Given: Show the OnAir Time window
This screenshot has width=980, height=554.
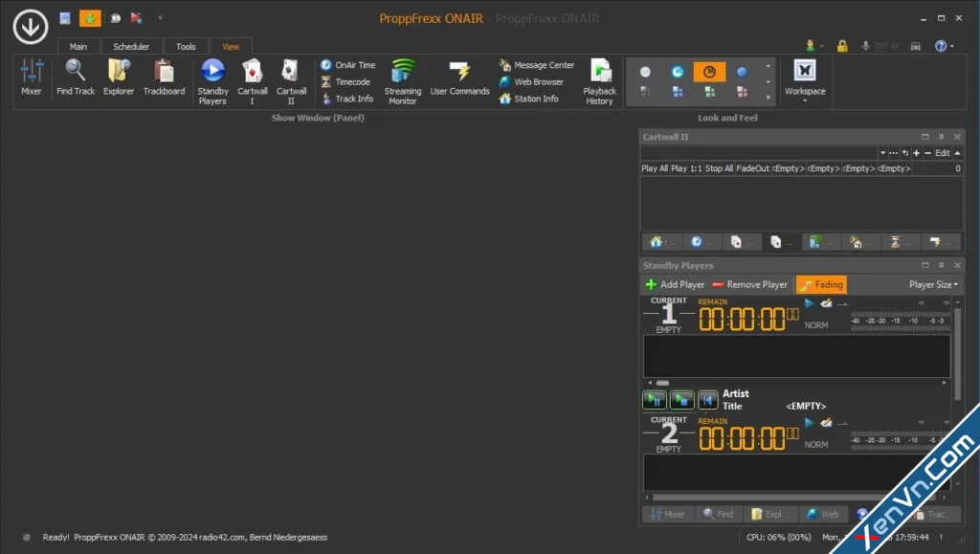Looking at the screenshot, I should 348,65.
